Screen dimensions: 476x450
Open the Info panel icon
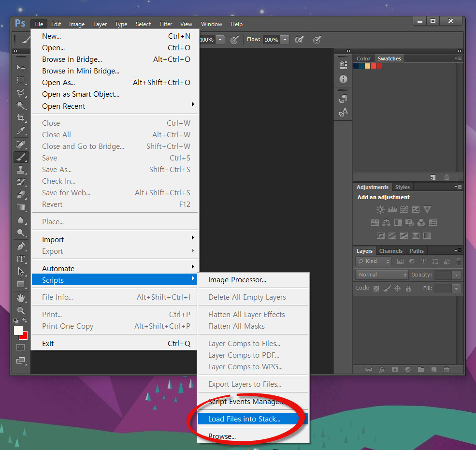point(343,79)
